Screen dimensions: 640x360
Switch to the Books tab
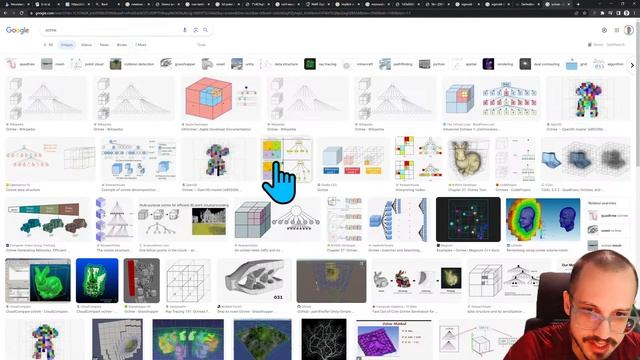(122, 45)
